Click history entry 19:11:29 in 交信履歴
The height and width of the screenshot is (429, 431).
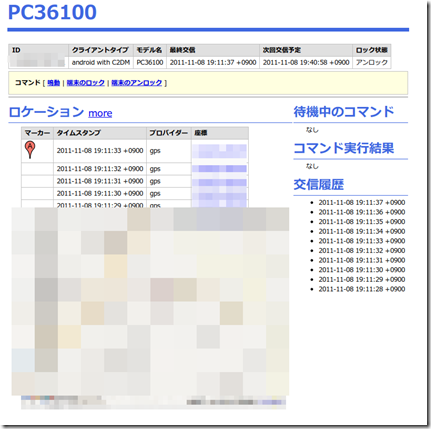point(362,279)
